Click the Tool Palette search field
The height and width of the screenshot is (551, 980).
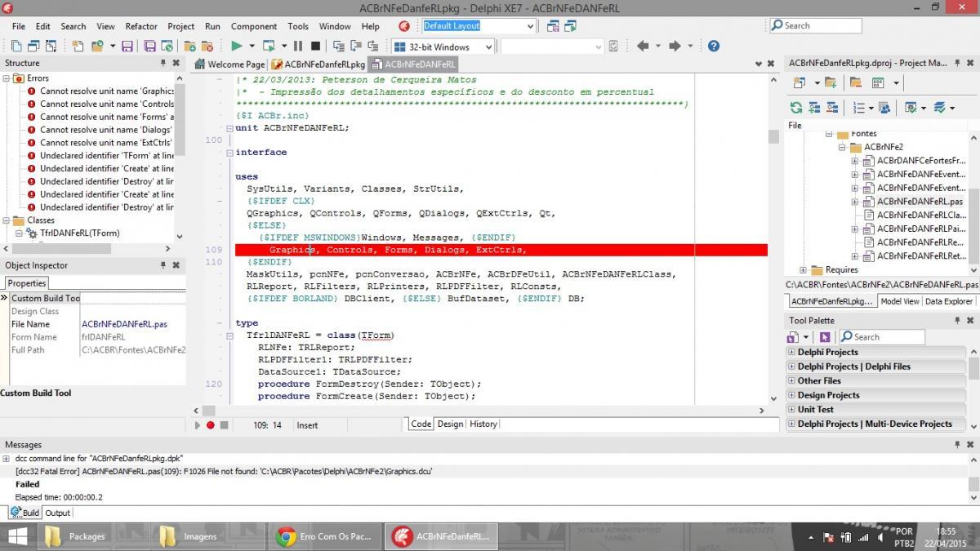coord(882,337)
